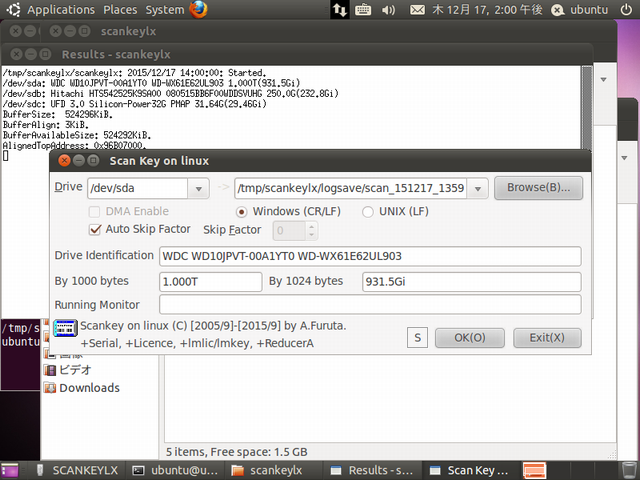Click the show desktop panel icon
640x480 pixels.
pos(10,470)
